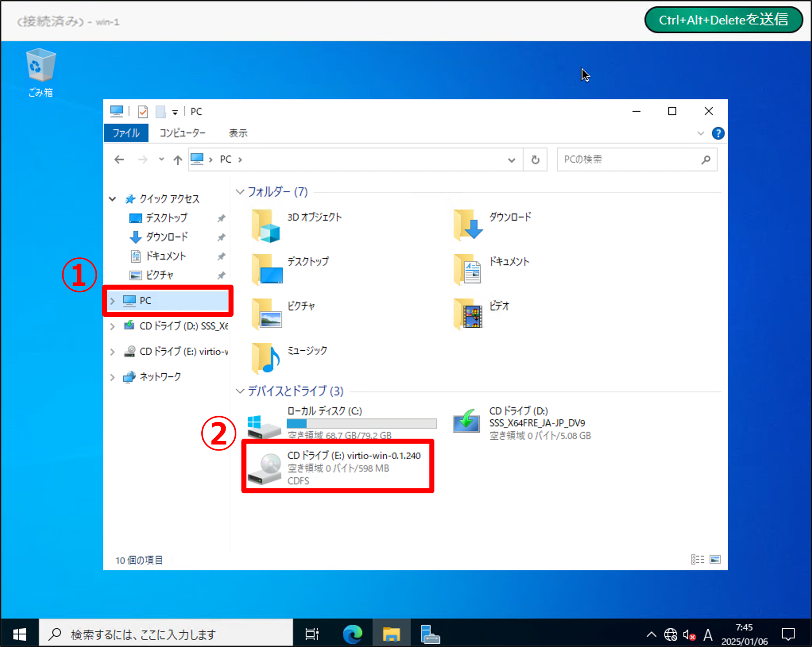Collapse the Quick access tree section
Screen dimensions: 812x647
[x=112, y=199]
